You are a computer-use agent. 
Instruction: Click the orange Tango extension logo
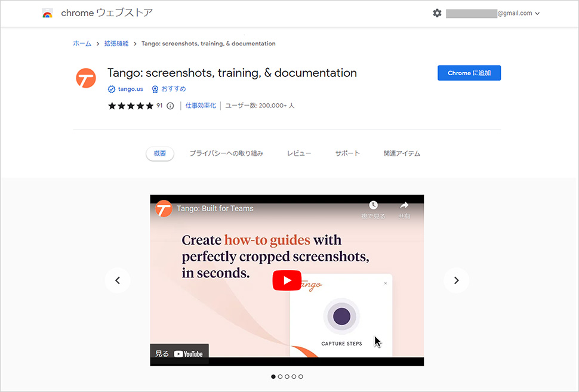point(86,78)
